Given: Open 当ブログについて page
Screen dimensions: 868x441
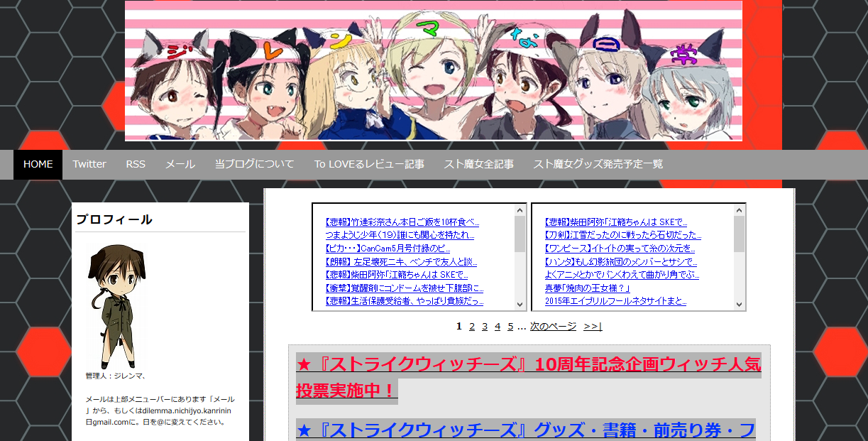Looking at the screenshot, I should point(255,164).
